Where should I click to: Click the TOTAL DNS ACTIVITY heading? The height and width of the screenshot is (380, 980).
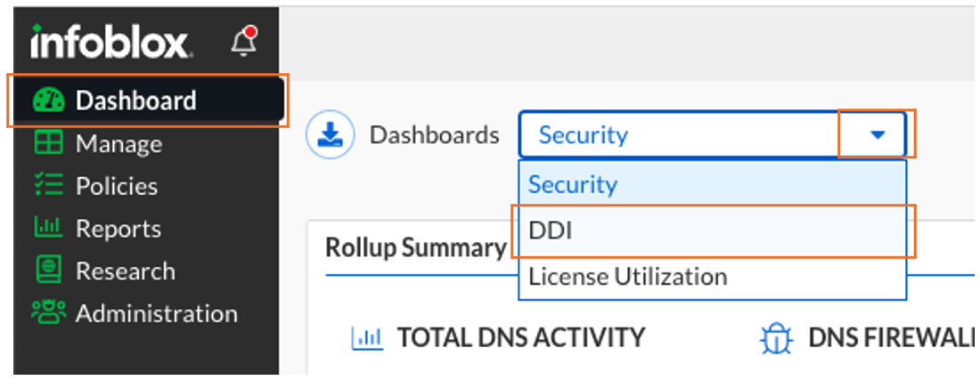[520, 338]
